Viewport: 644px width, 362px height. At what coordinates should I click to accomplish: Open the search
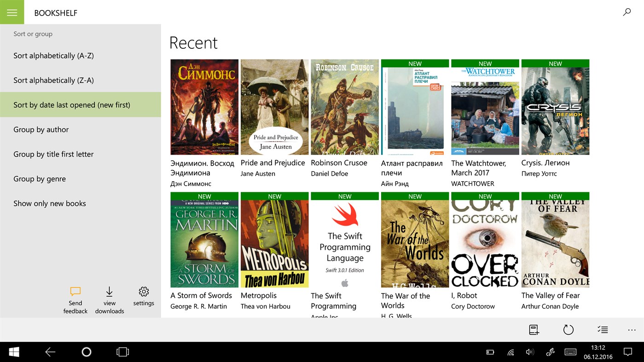click(x=627, y=12)
